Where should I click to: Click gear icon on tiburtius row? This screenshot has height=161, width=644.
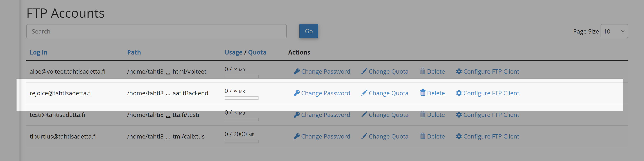[459, 136]
